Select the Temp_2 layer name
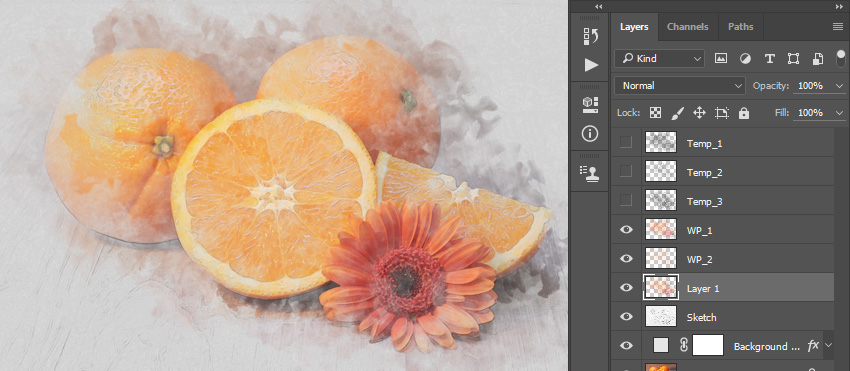Screen dimensions: 850x371 click(704, 172)
